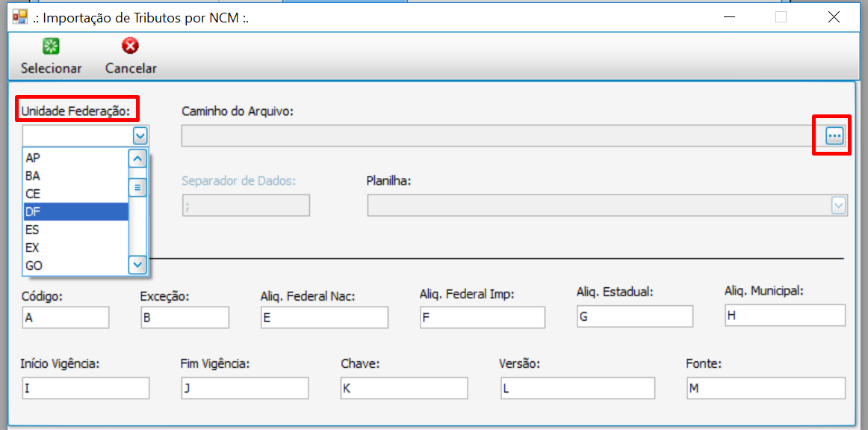Screen dimensions: 868x430
Task: Click the Caminho do Arquivo label
Action: (238, 111)
